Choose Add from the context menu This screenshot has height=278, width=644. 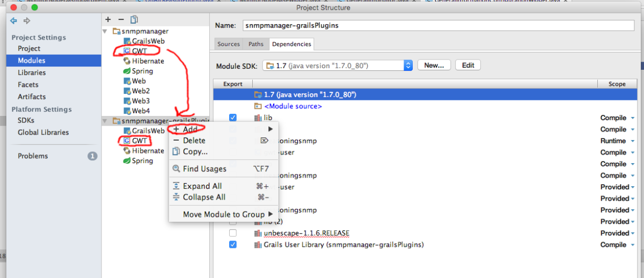190,129
